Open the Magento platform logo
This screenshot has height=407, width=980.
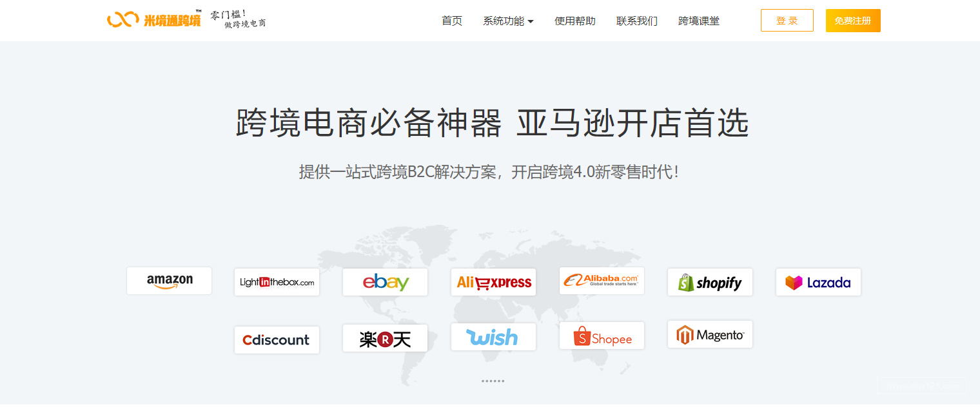710,334
